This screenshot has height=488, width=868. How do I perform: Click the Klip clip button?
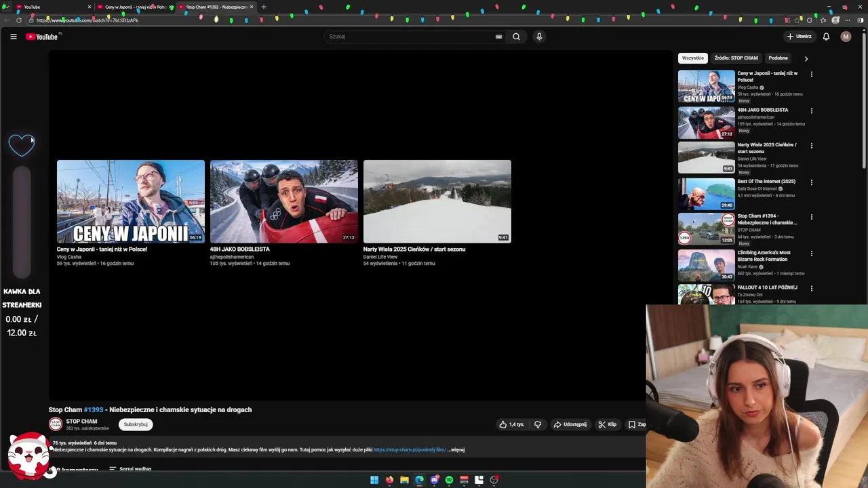(607, 424)
